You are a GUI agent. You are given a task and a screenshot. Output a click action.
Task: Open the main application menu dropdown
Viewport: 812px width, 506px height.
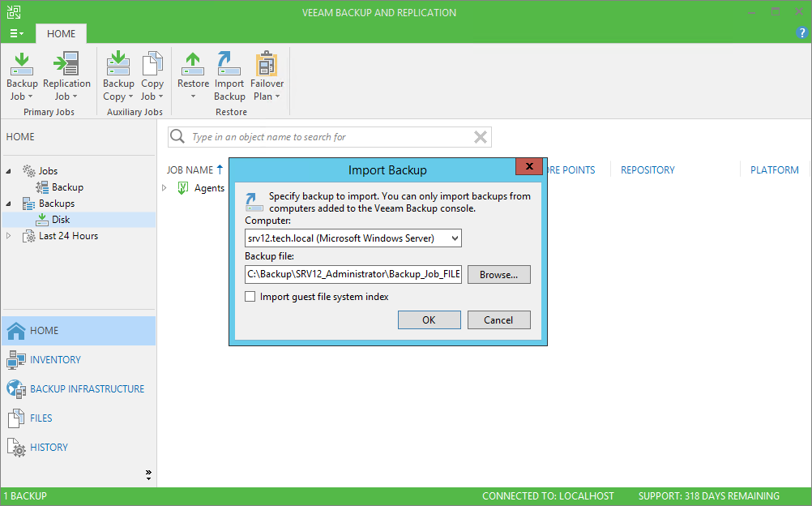[x=16, y=33]
